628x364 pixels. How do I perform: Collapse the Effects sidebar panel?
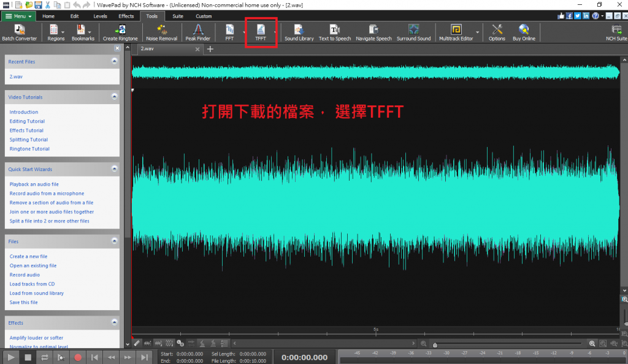(x=114, y=322)
